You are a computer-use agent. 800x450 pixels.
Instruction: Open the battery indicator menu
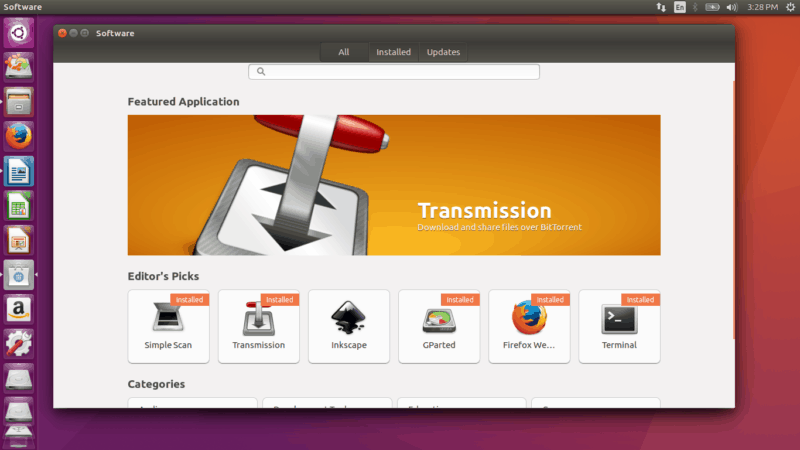(x=712, y=7)
